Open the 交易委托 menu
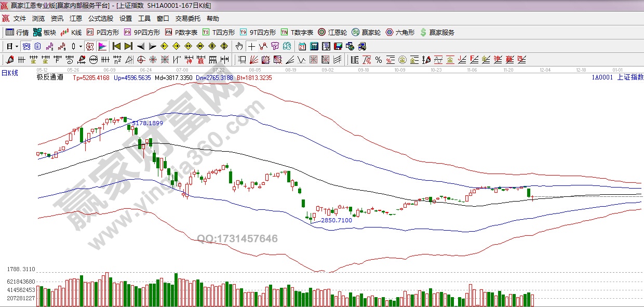This screenshot has width=644, height=307. [x=187, y=18]
